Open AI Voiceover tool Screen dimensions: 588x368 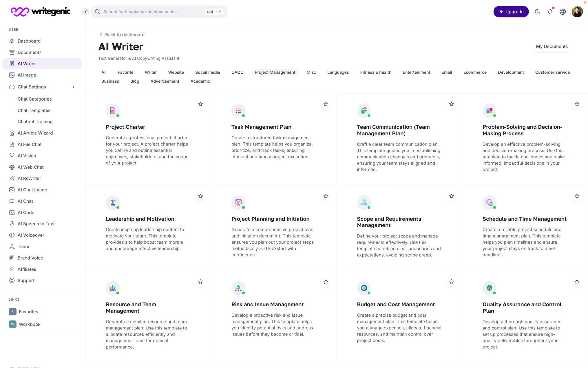[x=31, y=235]
